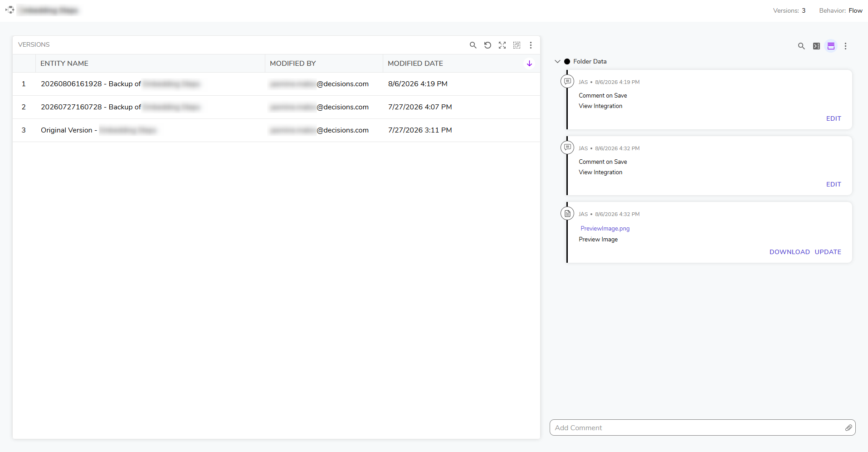Screen dimensions: 868x452
Task: Click the Versions: 3 header text
Action: [x=789, y=10]
